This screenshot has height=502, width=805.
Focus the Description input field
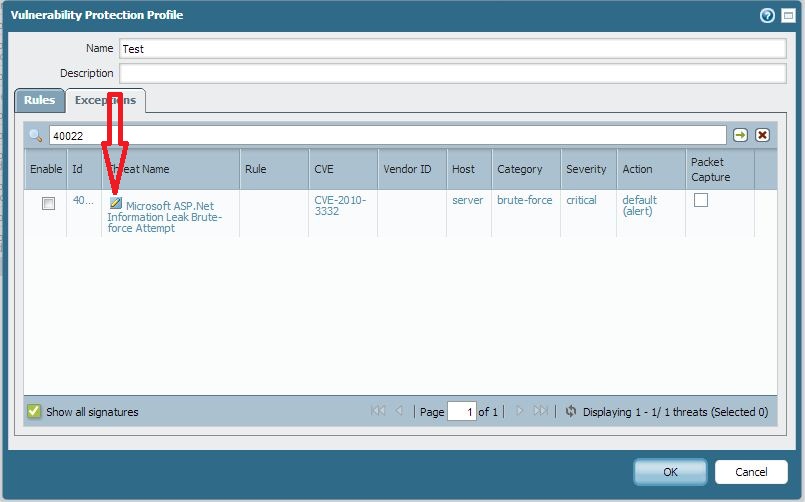(x=452, y=73)
